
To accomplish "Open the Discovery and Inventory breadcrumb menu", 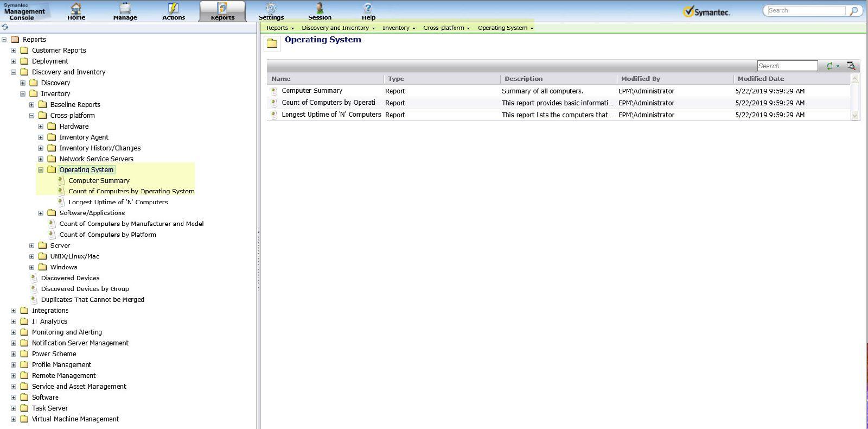I will (x=373, y=28).
